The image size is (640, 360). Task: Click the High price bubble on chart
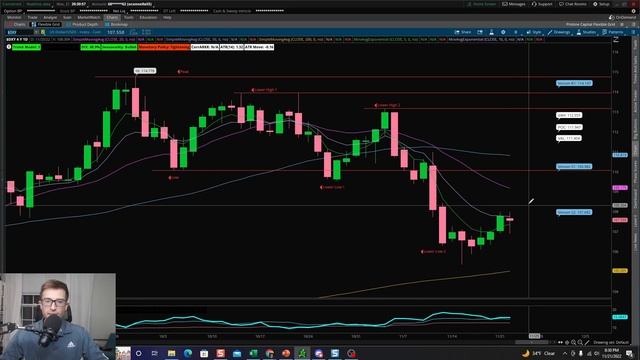coord(145,71)
